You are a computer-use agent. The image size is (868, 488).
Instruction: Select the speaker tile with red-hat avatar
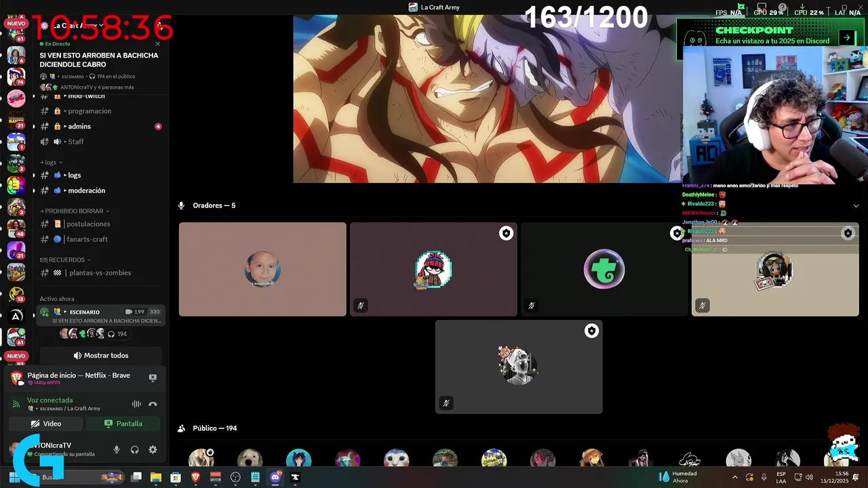(x=433, y=269)
